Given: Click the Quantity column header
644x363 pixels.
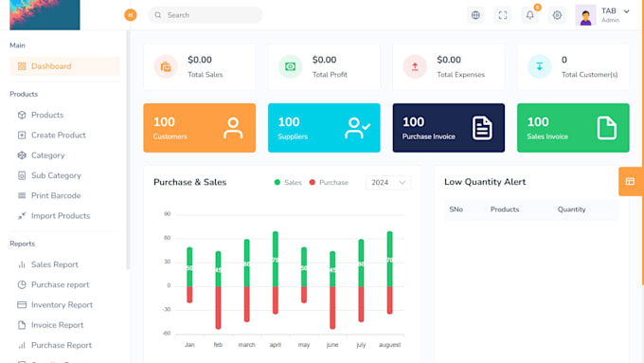Looking at the screenshot, I should [x=571, y=209].
